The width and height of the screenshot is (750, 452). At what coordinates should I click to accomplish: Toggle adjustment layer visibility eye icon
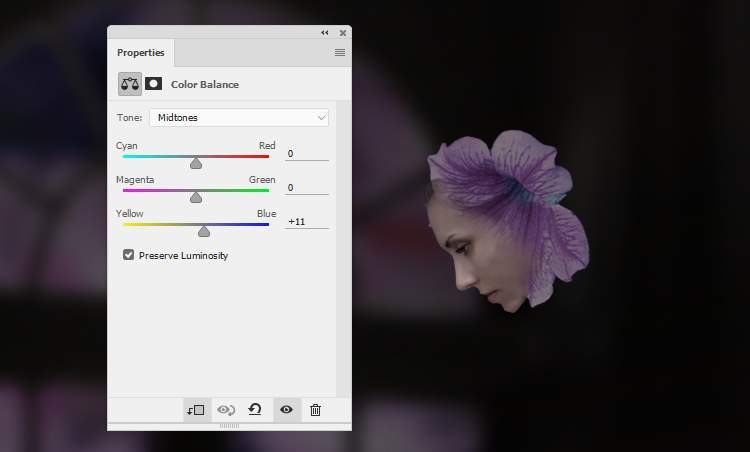(287, 409)
